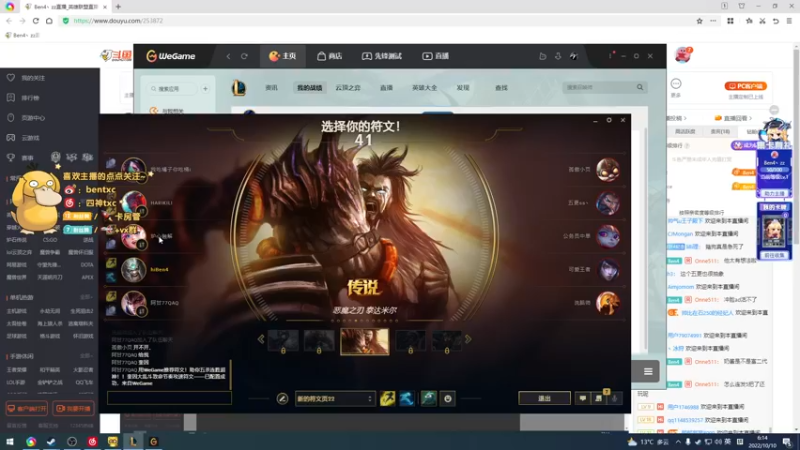Click top right enemy champion portrait
This screenshot has height=450, width=800.
(x=608, y=170)
